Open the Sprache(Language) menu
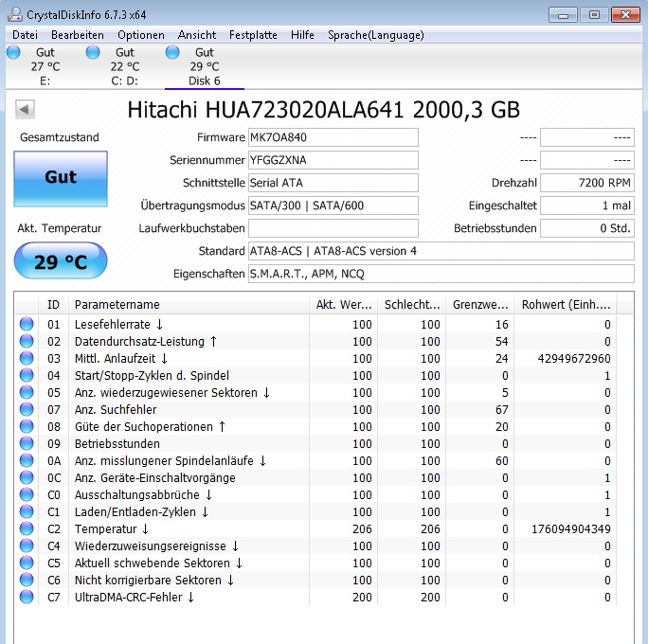The height and width of the screenshot is (644, 648). tap(376, 35)
